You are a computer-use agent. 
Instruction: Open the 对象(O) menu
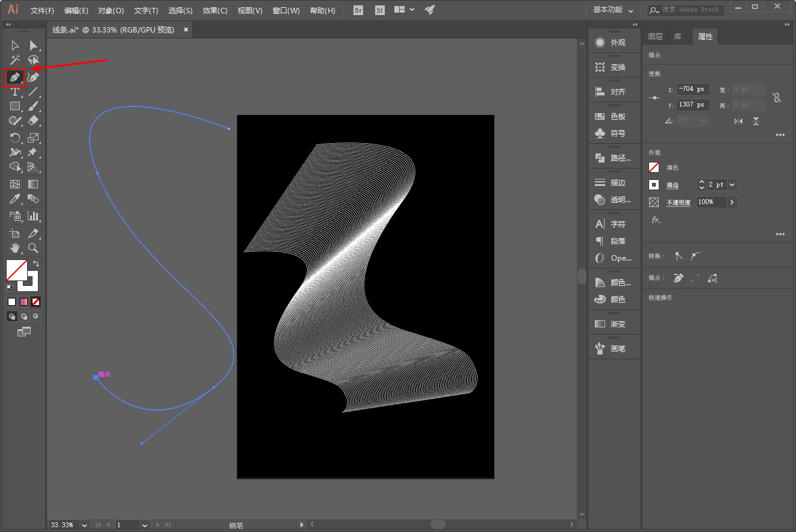[111, 11]
